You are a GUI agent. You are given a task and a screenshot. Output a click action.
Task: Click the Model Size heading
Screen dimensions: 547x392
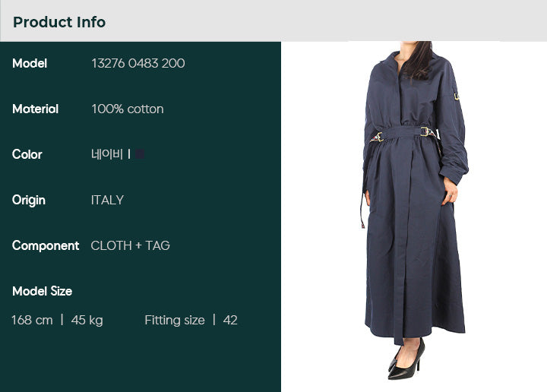[43, 291]
